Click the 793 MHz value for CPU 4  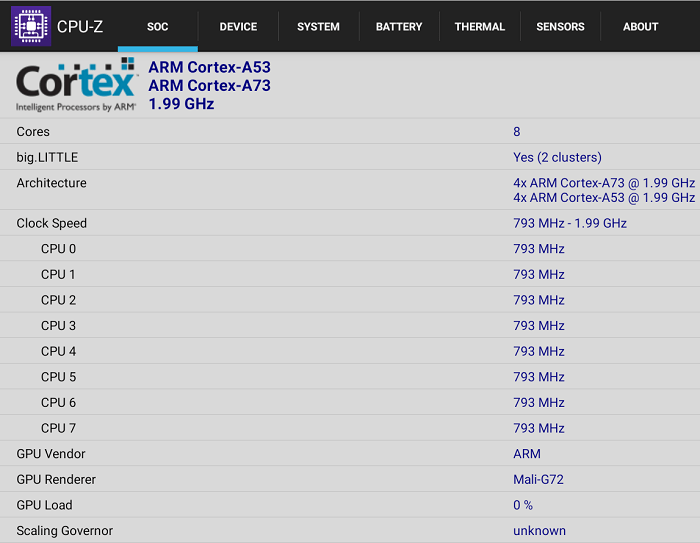point(539,351)
